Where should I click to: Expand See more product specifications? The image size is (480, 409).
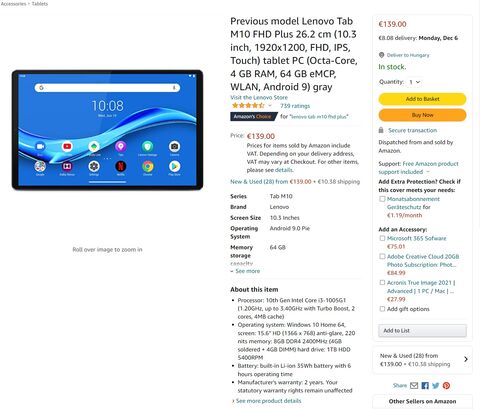(245, 271)
